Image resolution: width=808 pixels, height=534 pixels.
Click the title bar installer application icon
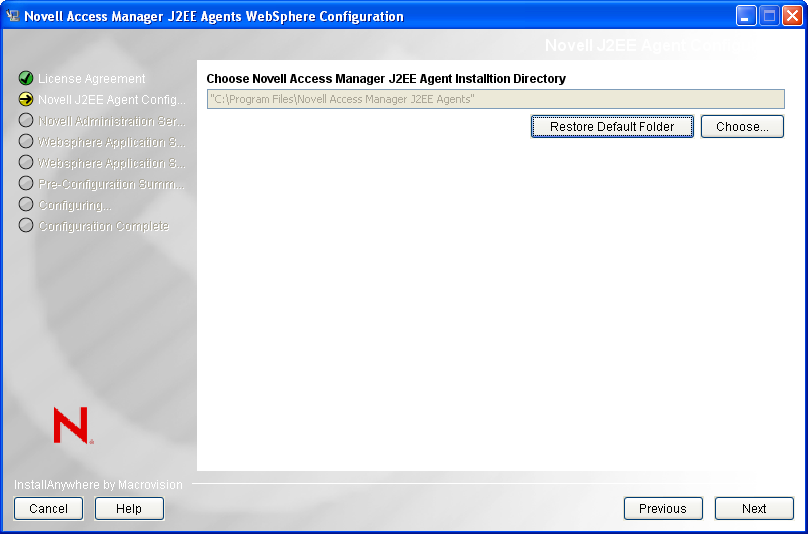click(13, 16)
